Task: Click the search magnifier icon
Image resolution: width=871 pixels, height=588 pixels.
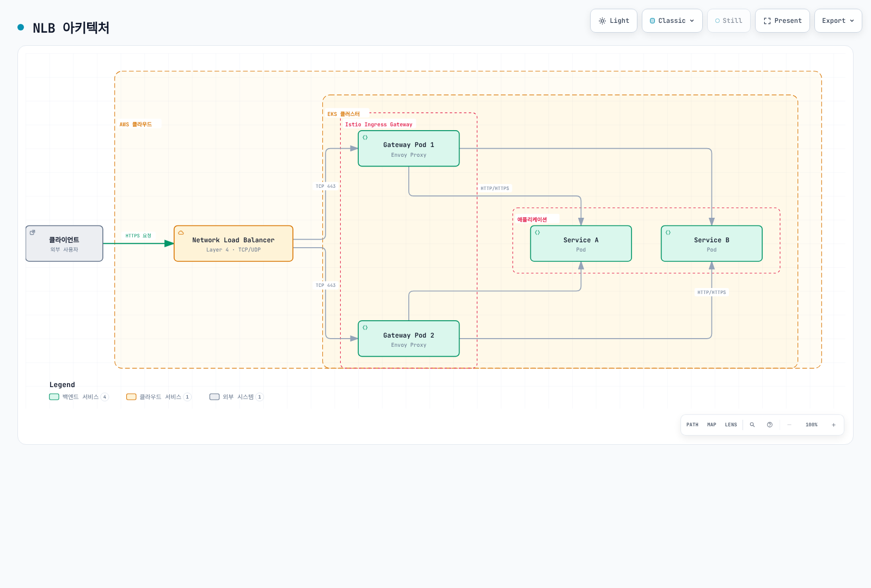Action: point(752,425)
